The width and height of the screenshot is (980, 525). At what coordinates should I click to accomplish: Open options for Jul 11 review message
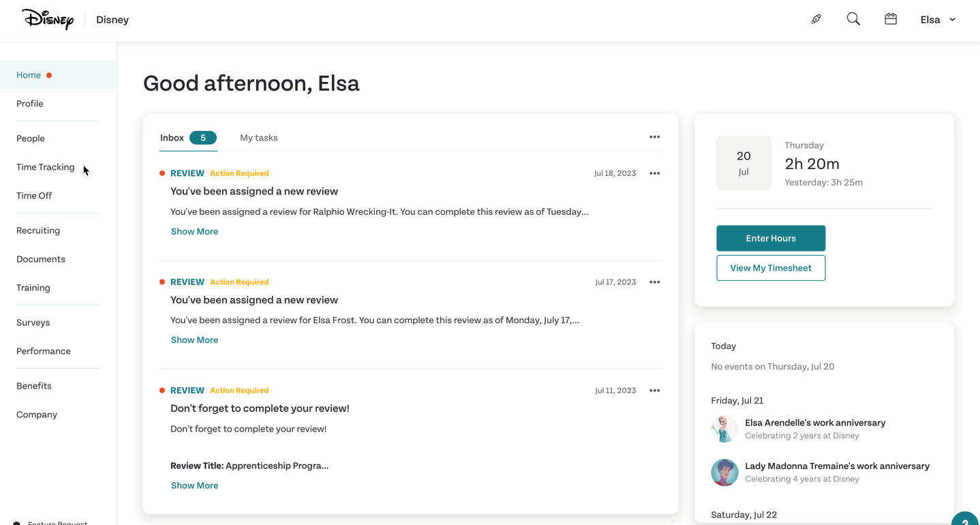tap(654, 391)
